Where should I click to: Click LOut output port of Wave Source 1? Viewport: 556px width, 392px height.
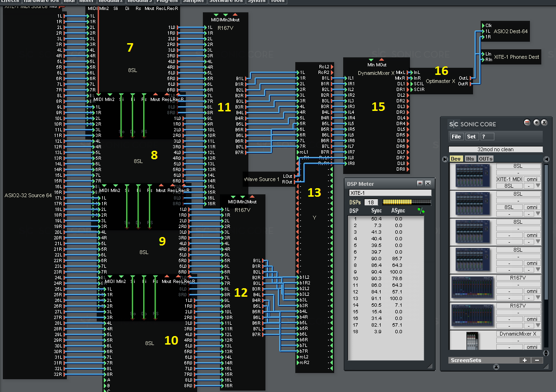[294, 176]
